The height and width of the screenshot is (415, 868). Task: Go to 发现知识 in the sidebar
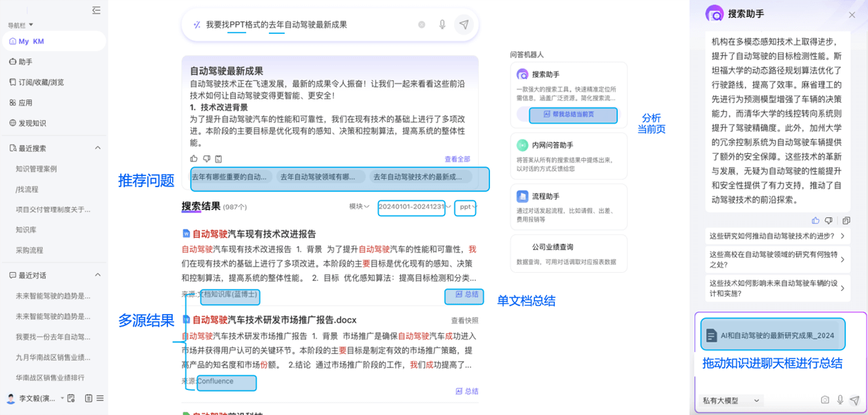point(32,123)
